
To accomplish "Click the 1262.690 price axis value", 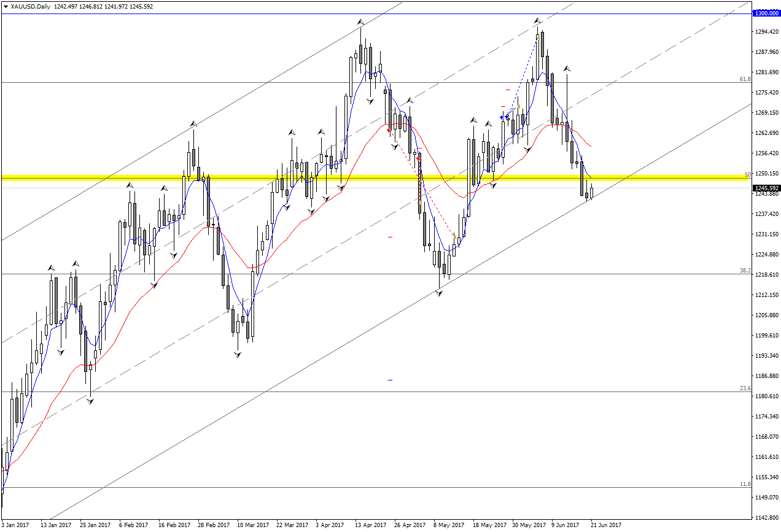I will point(767,133).
